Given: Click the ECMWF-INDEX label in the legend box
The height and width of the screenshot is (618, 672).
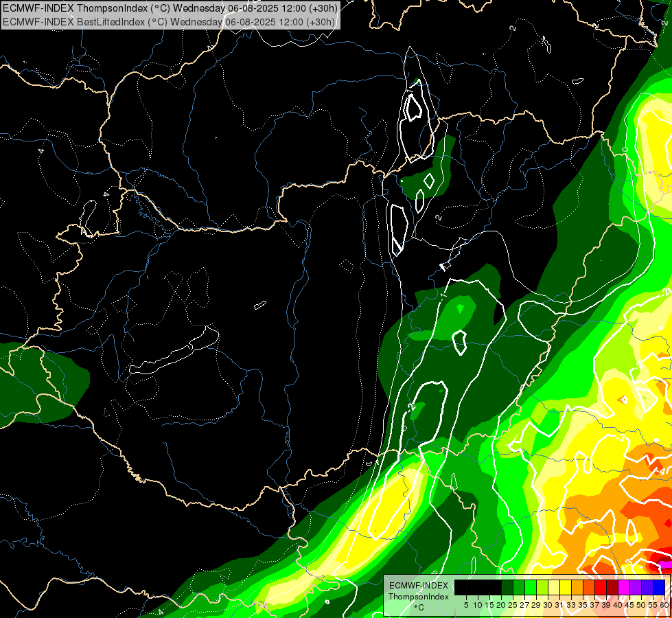Looking at the screenshot, I should coord(419,586).
